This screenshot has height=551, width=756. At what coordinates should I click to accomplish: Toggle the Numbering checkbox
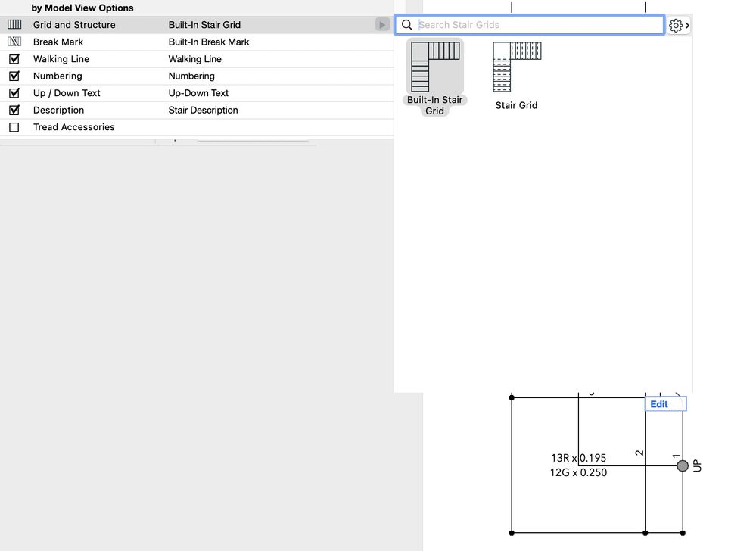(x=14, y=76)
